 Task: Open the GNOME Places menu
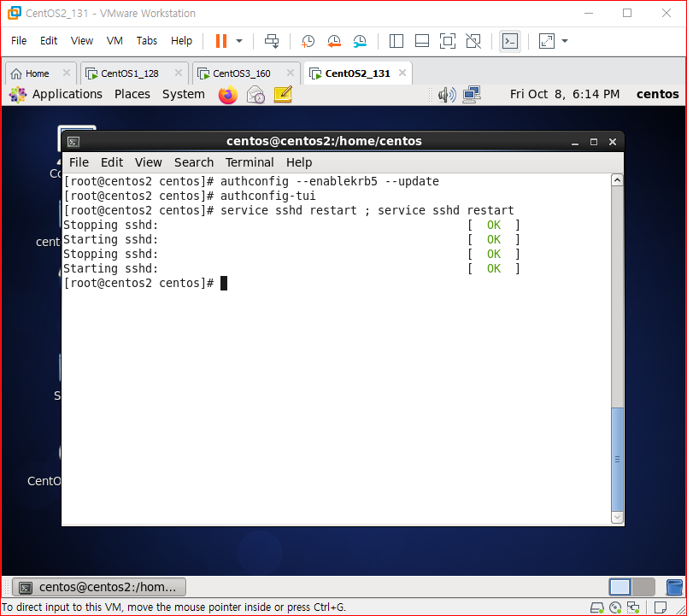(x=132, y=94)
